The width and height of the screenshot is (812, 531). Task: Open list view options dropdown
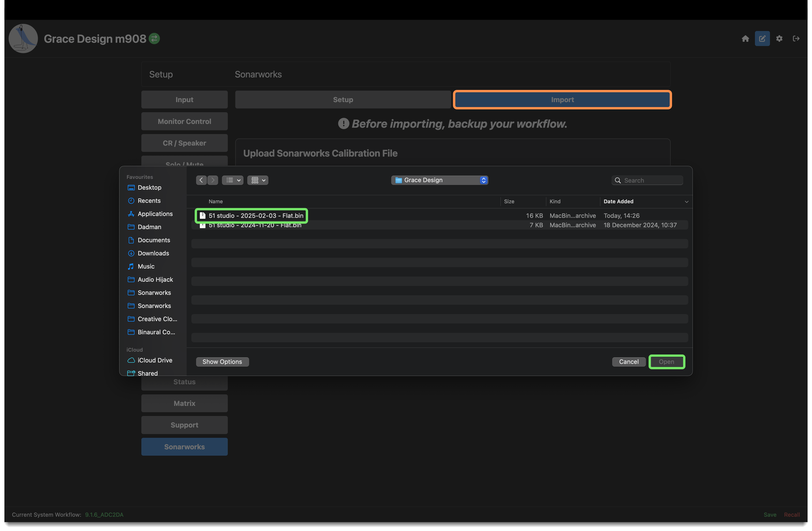(x=233, y=180)
